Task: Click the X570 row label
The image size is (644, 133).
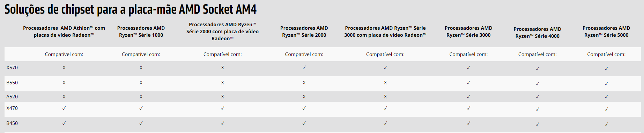Action: pos(12,68)
